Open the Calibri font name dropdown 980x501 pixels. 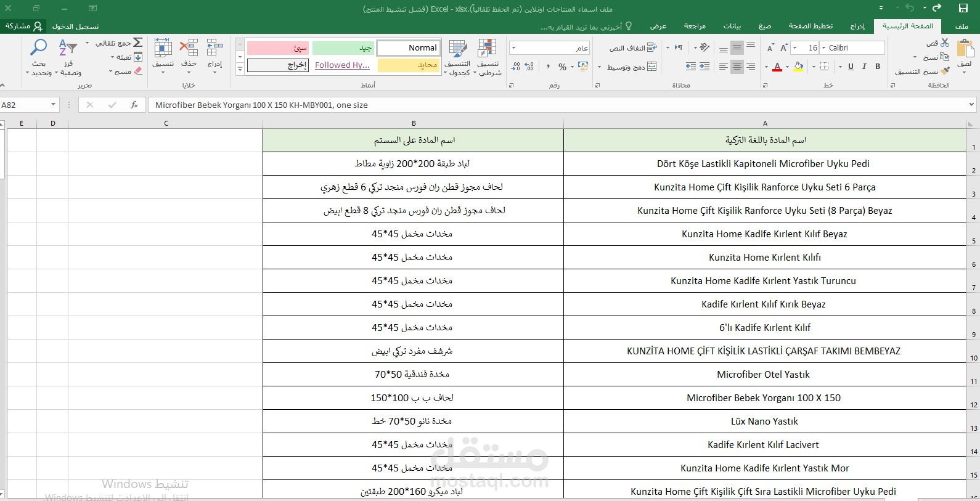[x=823, y=47]
